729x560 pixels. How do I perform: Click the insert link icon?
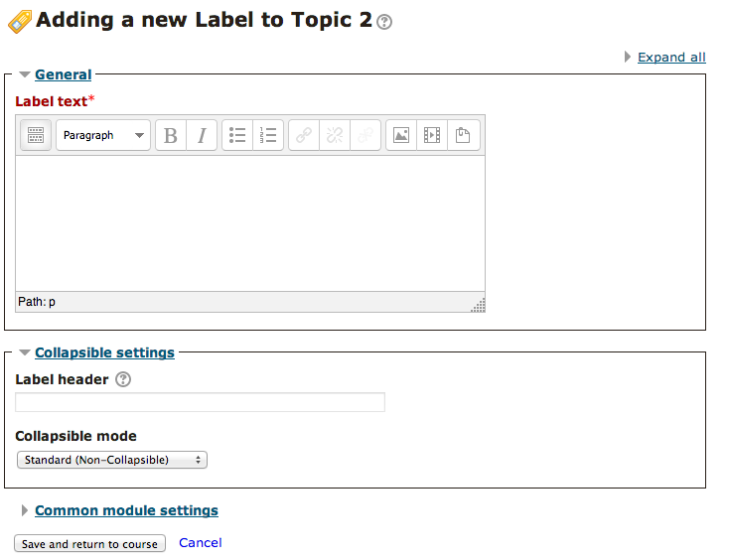pos(304,135)
